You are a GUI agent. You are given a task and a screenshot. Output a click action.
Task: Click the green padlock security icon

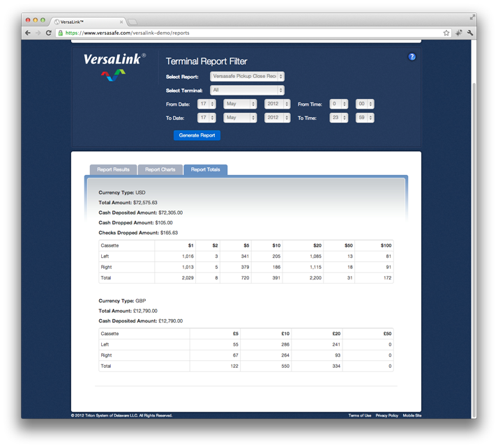point(61,33)
